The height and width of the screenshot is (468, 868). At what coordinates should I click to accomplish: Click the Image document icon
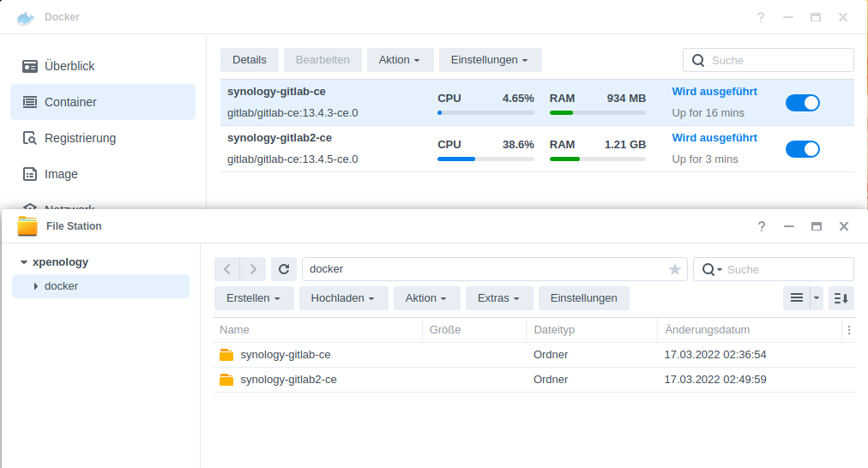point(30,174)
